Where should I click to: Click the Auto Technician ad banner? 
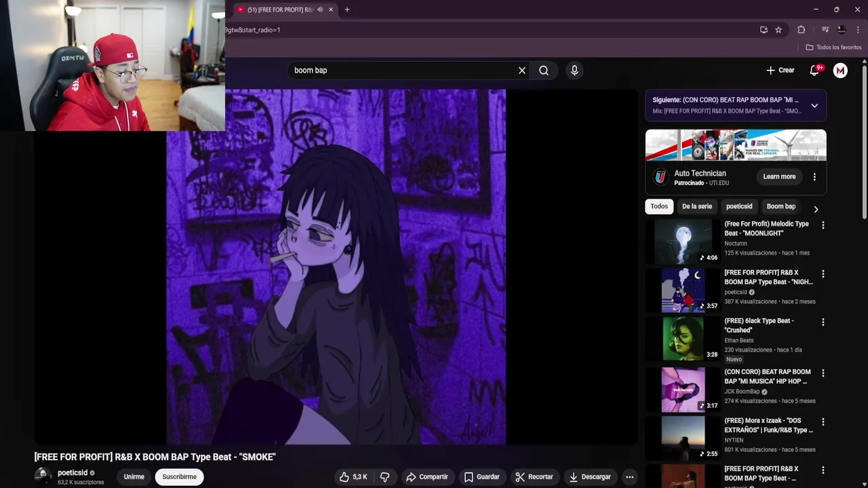coord(736,145)
